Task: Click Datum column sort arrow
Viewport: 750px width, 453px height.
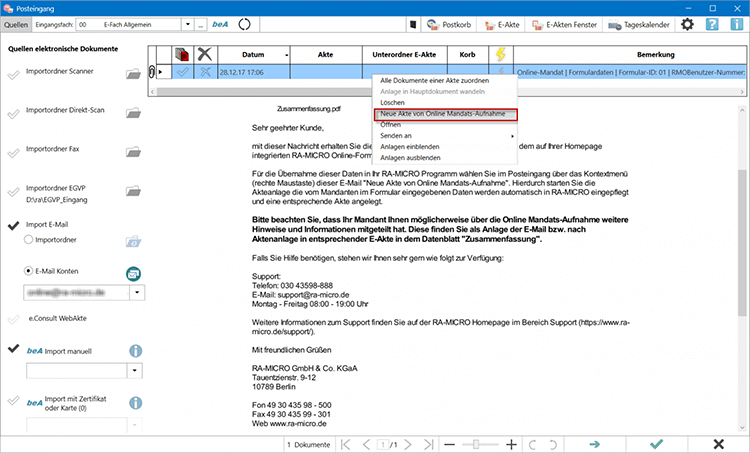Action: click(287, 55)
